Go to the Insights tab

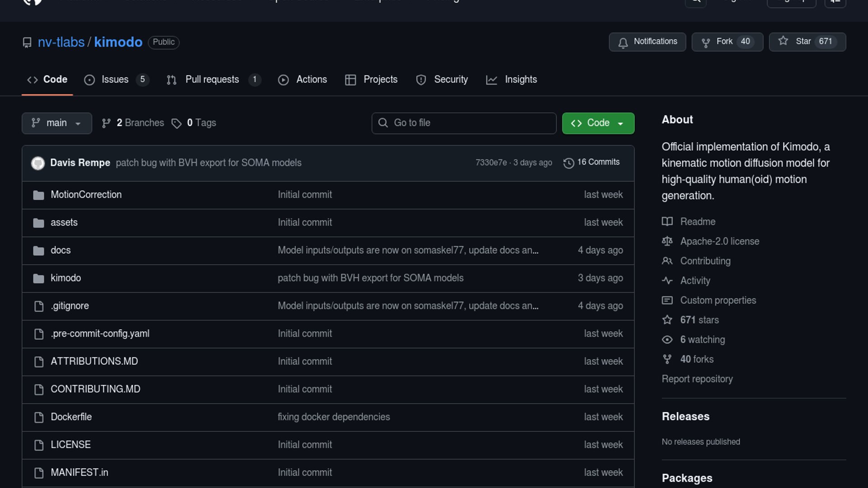(x=520, y=80)
